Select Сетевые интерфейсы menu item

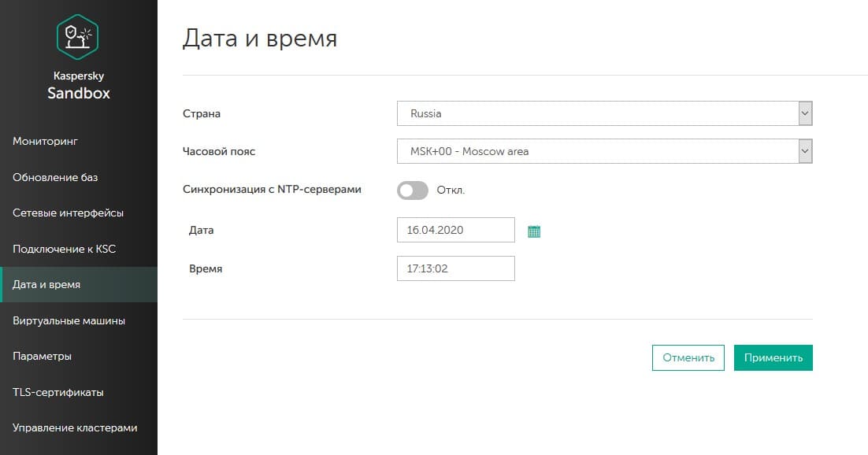(68, 213)
